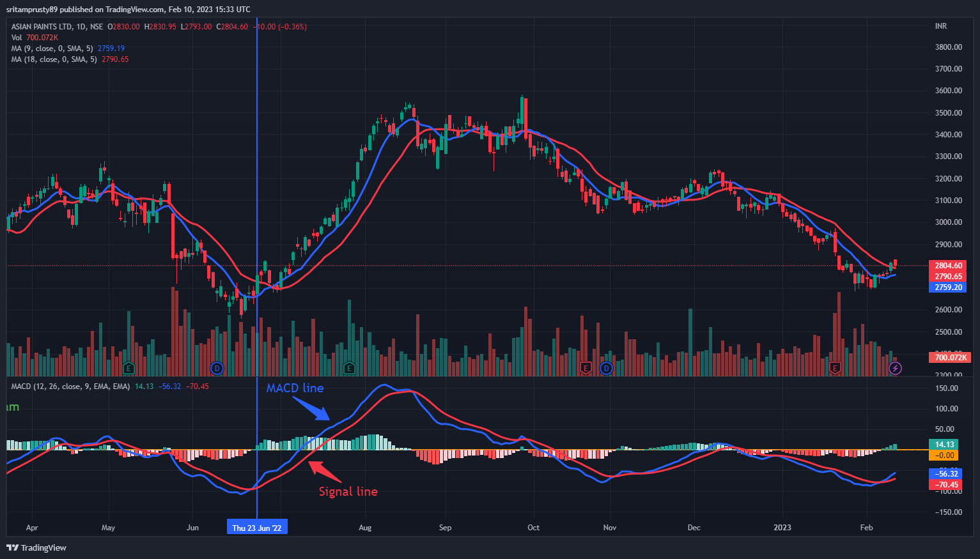Click the highlighted Thu 23 Jun '22 date label

coord(257,528)
